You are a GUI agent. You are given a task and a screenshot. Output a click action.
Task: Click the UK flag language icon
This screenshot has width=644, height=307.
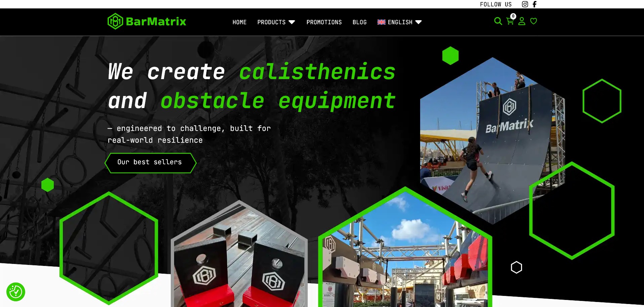click(x=381, y=22)
